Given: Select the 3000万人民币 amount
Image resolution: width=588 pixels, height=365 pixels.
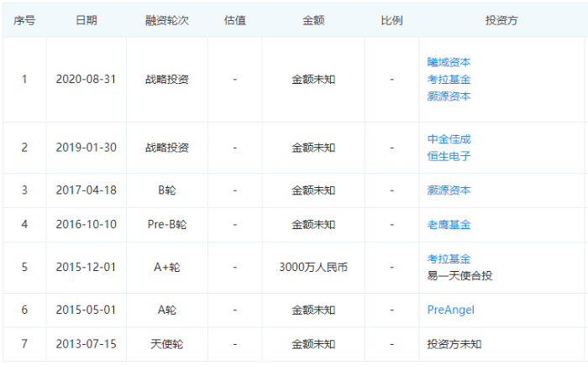Looking at the screenshot, I should (x=313, y=267).
